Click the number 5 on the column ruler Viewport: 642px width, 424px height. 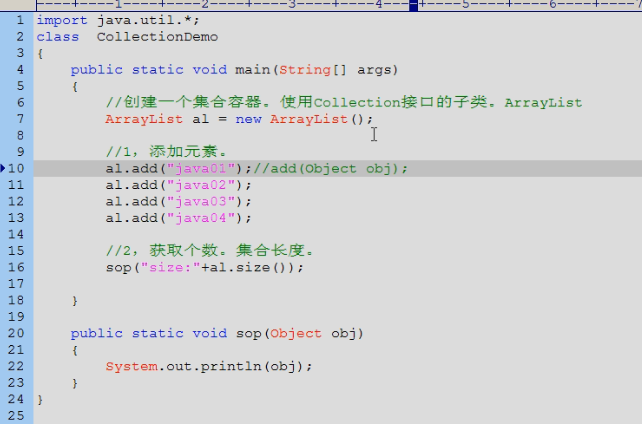466,5
